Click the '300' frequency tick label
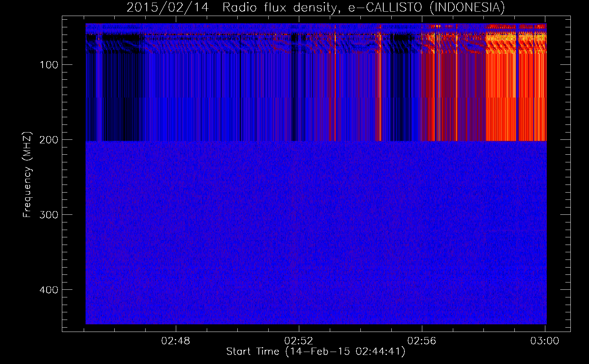 49,215
